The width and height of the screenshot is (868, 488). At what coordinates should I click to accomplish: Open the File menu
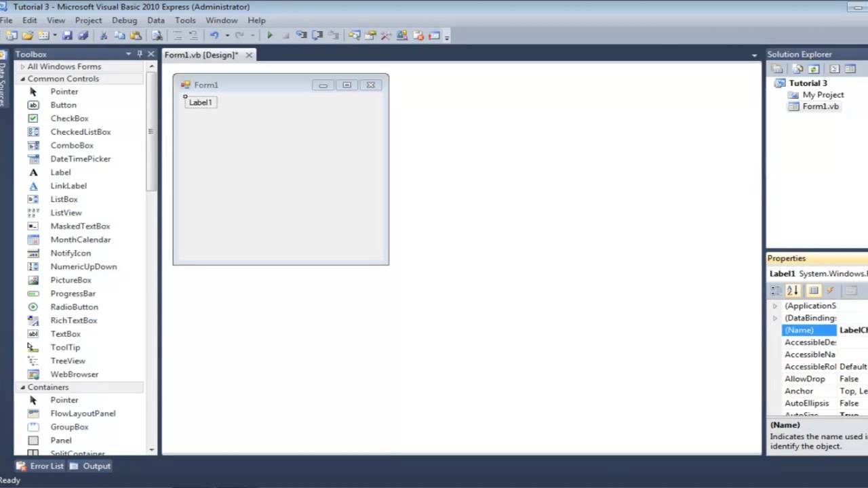[x=5, y=20]
